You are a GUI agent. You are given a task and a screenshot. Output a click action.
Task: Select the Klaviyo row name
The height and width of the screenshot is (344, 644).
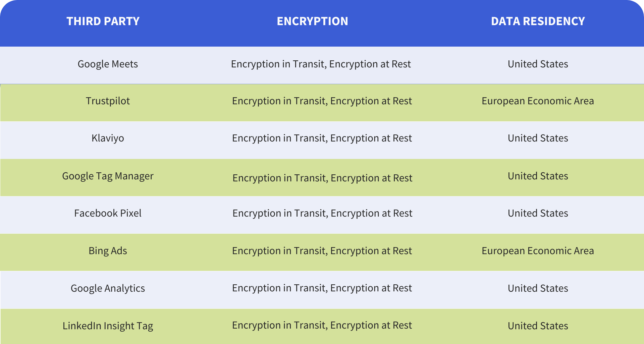click(108, 138)
